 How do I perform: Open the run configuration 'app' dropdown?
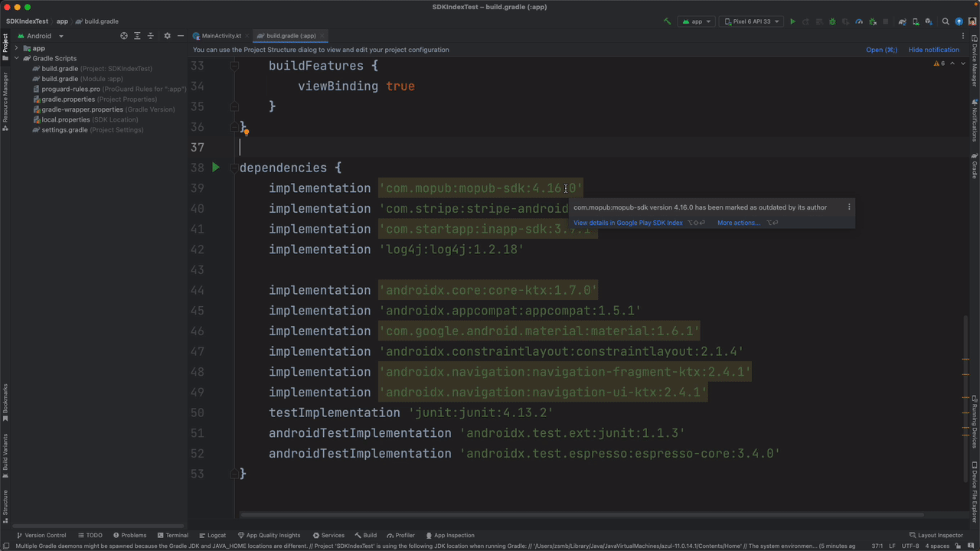click(x=696, y=21)
